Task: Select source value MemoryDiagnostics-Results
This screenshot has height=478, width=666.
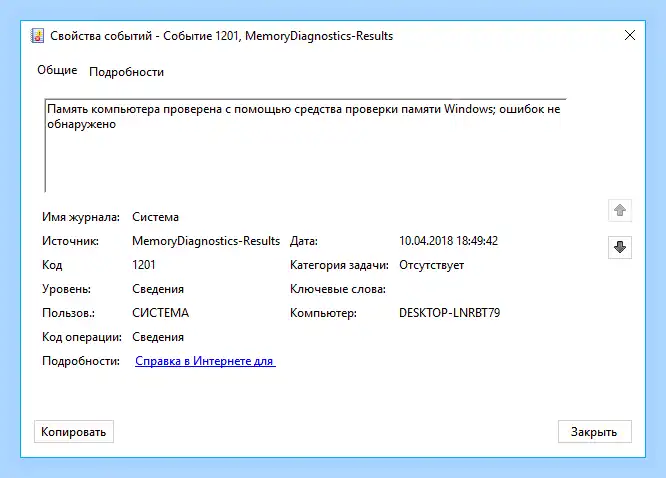Action: point(206,241)
